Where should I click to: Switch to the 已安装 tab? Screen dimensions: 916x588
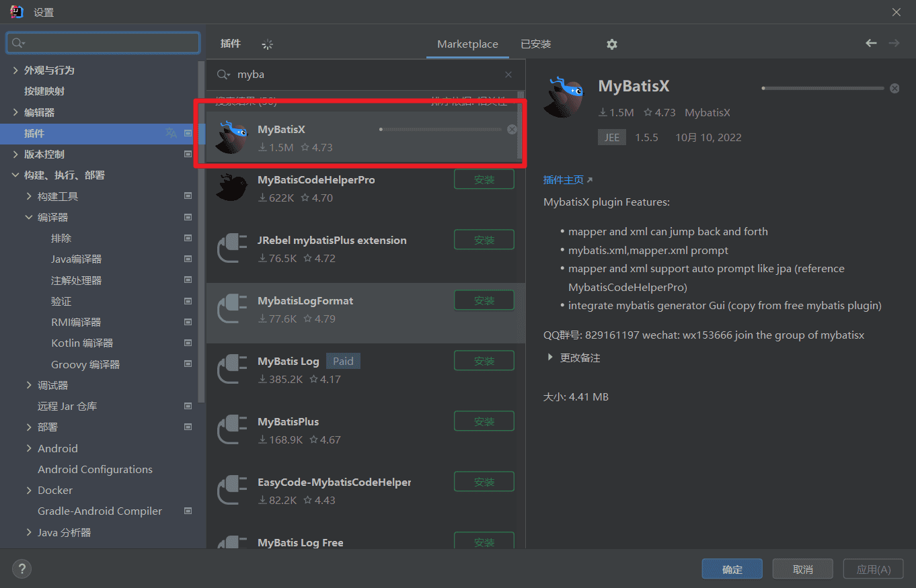click(536, 44)
